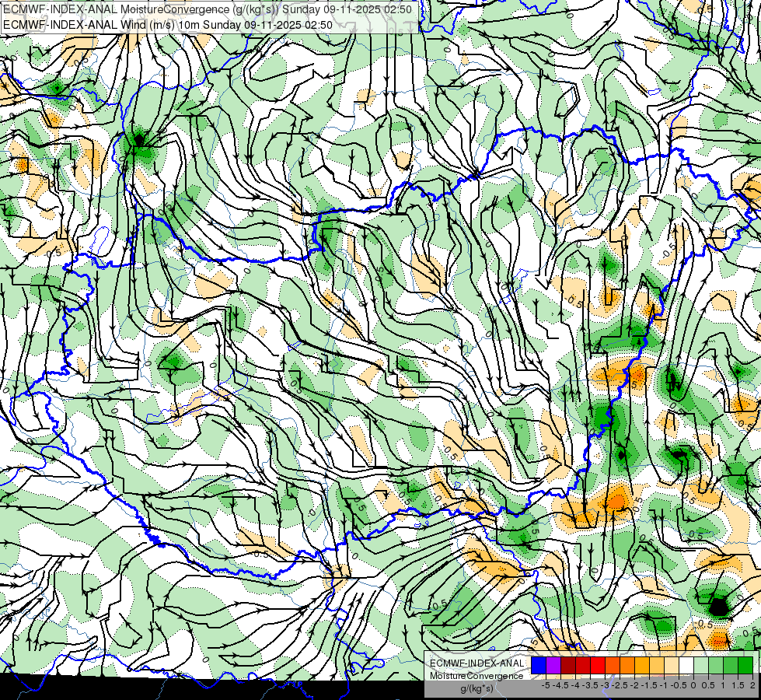Click the purple legend swatch

click(x=553, y=665)
